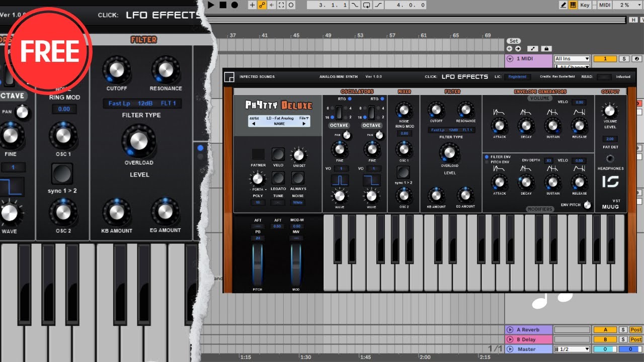The height and width of the screenshot is (362, 644).
Task: Click the Re-enable Automation arrow icon
Action: (272, 5)
